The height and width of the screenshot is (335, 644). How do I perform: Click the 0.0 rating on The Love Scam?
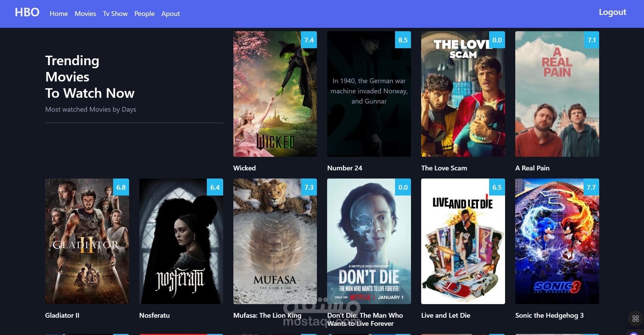tap(497, 40)
